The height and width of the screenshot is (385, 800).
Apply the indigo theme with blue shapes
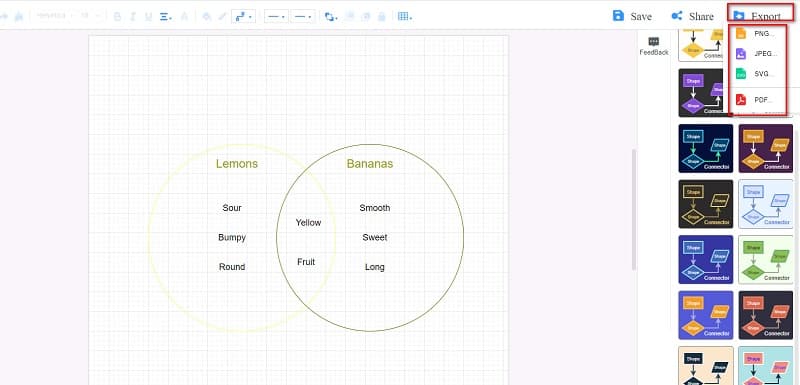pos(706,260)
